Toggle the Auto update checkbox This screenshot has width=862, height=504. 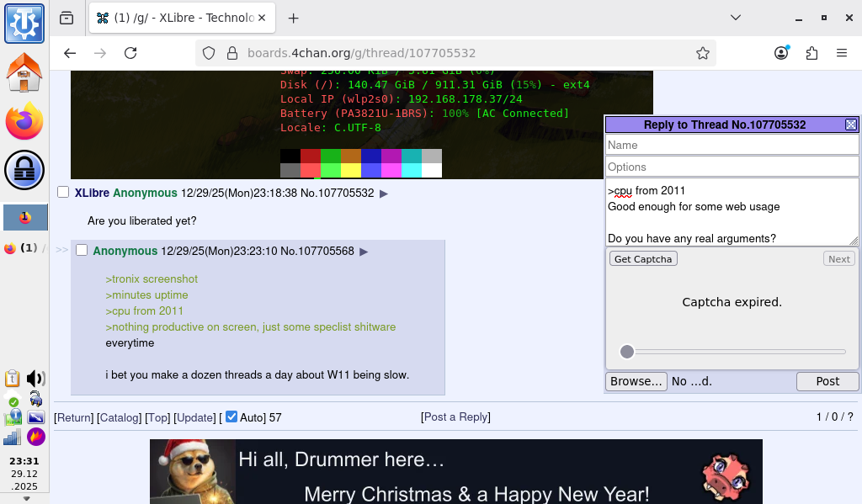click(231, 416)
